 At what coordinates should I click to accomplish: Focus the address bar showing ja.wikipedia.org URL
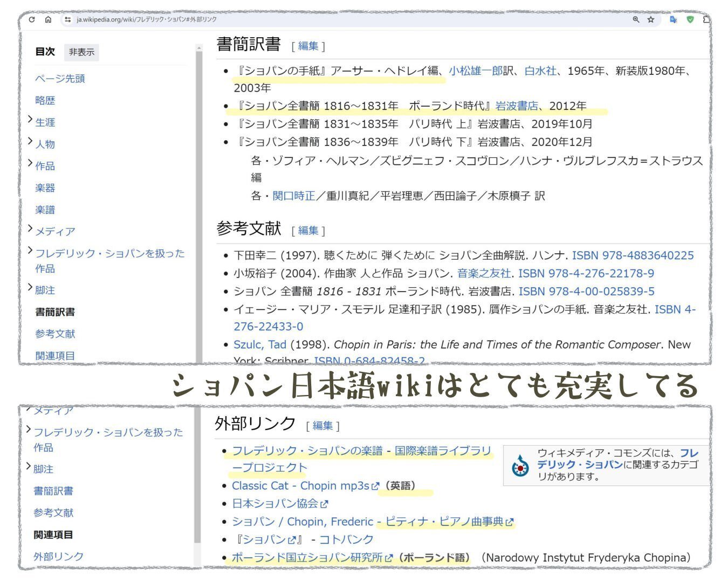click(345, 19)
